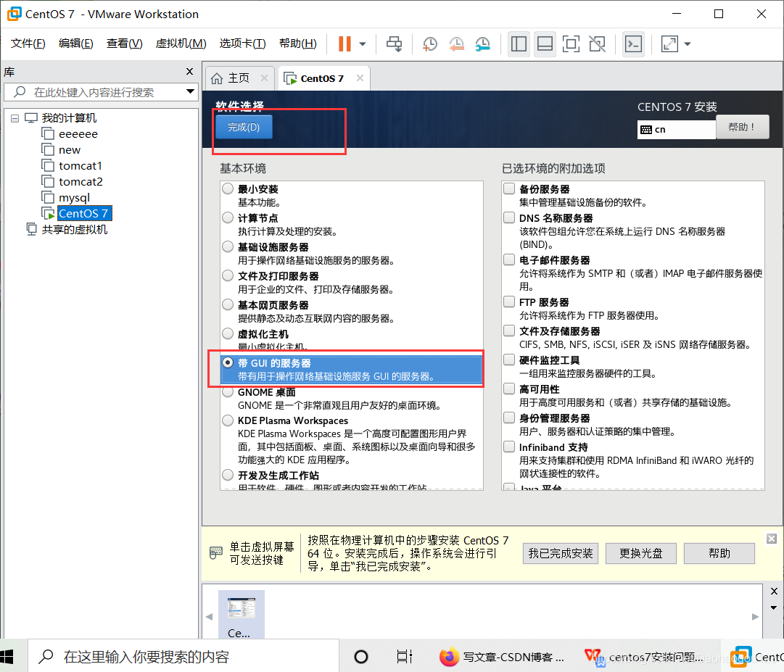Select the mysql virtual machine

pos(74,198)
